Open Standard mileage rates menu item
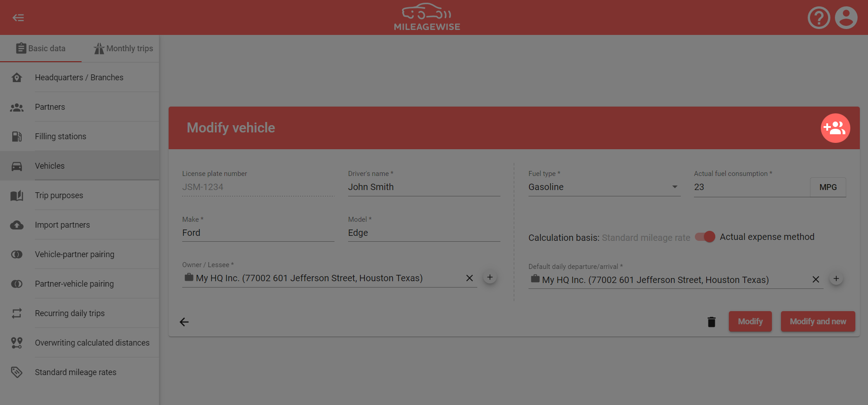This screenshot has width=868, height=405. pos(79,372)
